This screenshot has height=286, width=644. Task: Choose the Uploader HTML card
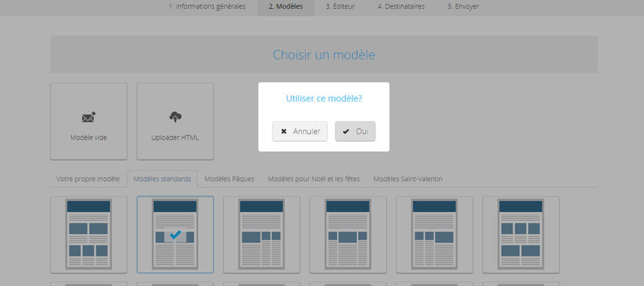click(176, 121)
